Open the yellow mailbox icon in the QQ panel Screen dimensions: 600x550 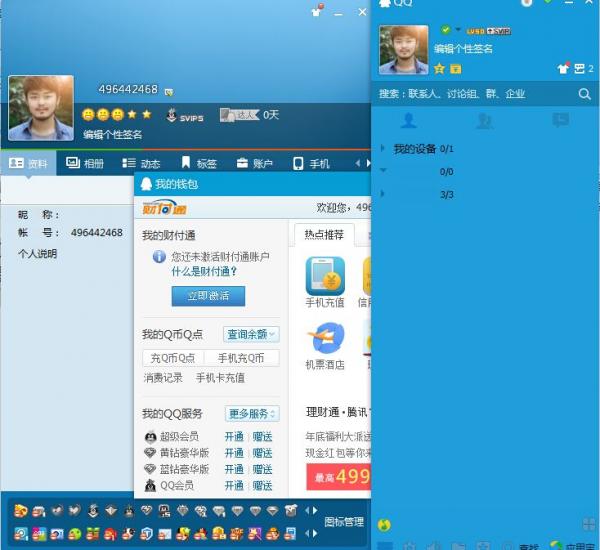pyautogui.click(x=455, y=69)
